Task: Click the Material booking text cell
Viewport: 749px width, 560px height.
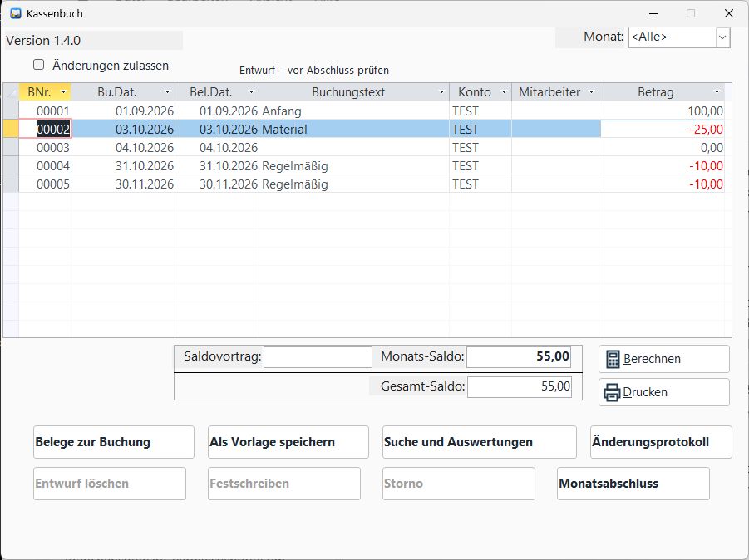Action: point(354,130)
